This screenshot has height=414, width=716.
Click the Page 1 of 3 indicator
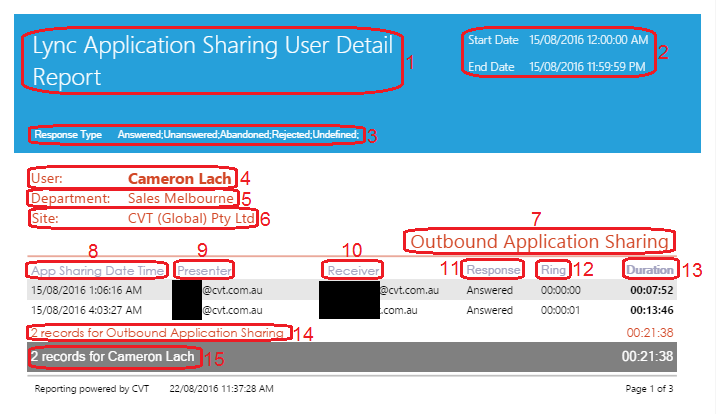(649, 389)
